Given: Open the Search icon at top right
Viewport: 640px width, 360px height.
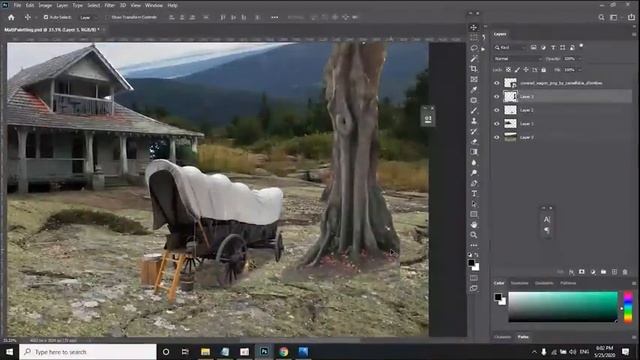Looking at the screenshot, I should (x=601, y=18).
